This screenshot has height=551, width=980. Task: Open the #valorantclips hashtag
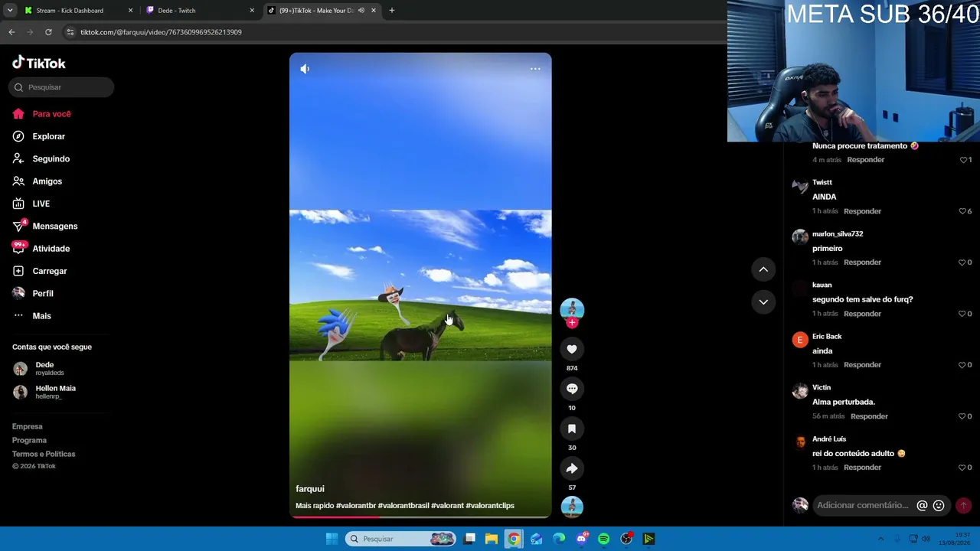[490, 506]
